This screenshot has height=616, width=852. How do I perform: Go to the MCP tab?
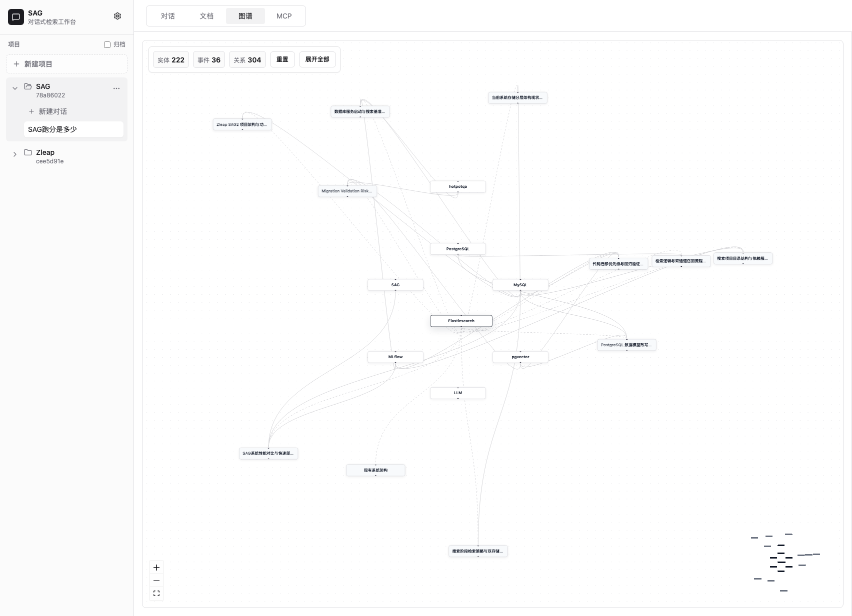pyautogui.click(x=284, y=16)
